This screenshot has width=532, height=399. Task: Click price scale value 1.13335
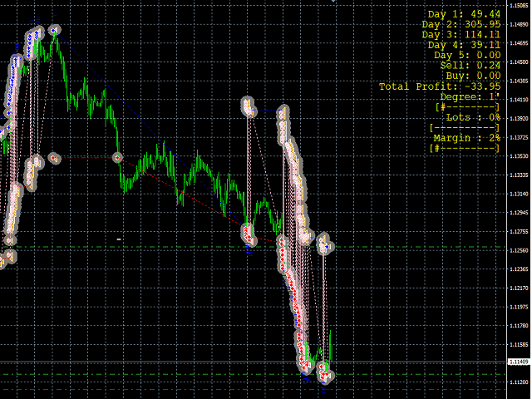[519, 175]
